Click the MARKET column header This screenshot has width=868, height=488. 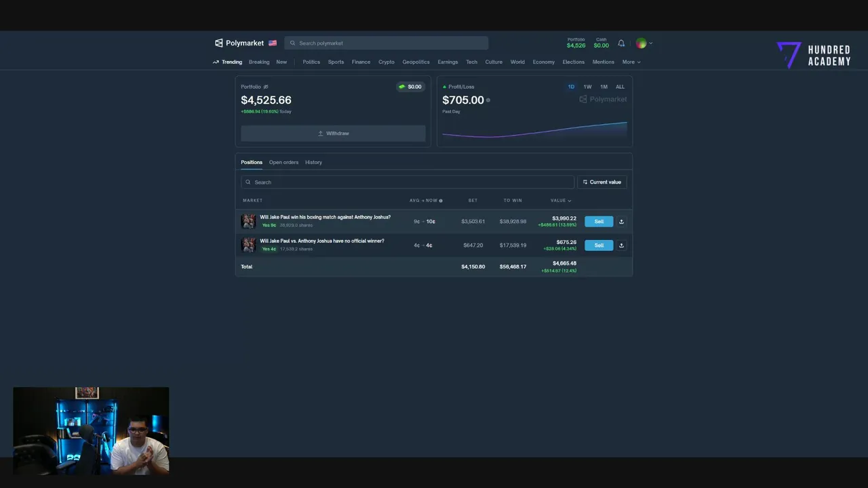click(252, 201)
